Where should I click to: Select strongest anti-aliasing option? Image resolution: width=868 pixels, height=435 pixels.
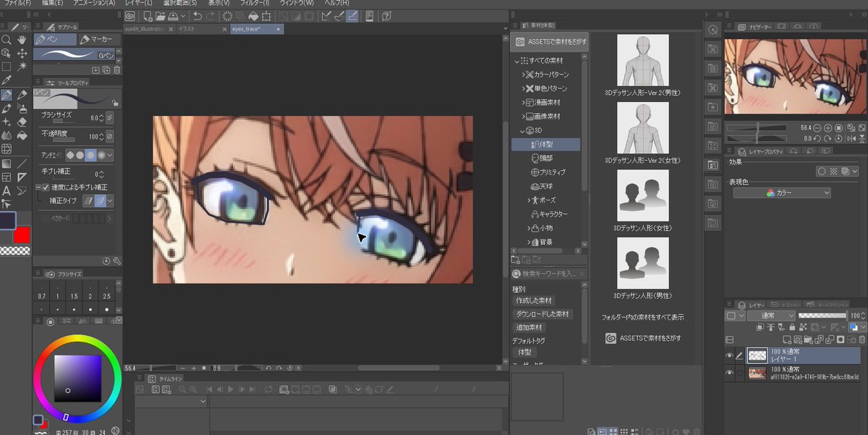(102, 155)
